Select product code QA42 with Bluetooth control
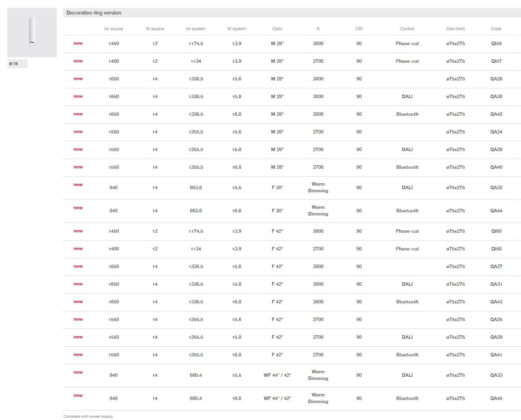Image resolution: width=521 pixels, height=420 pixels. point(496,114)
